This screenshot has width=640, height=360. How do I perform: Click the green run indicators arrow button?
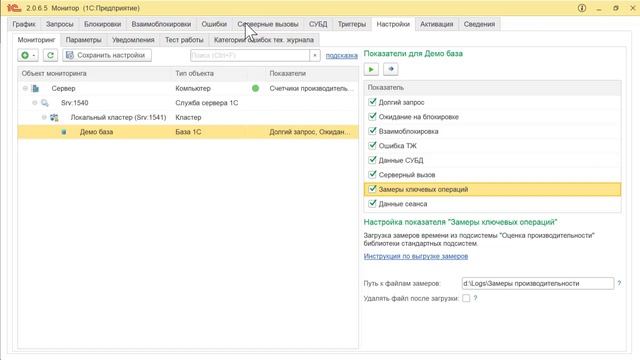(x=371, y=69)
